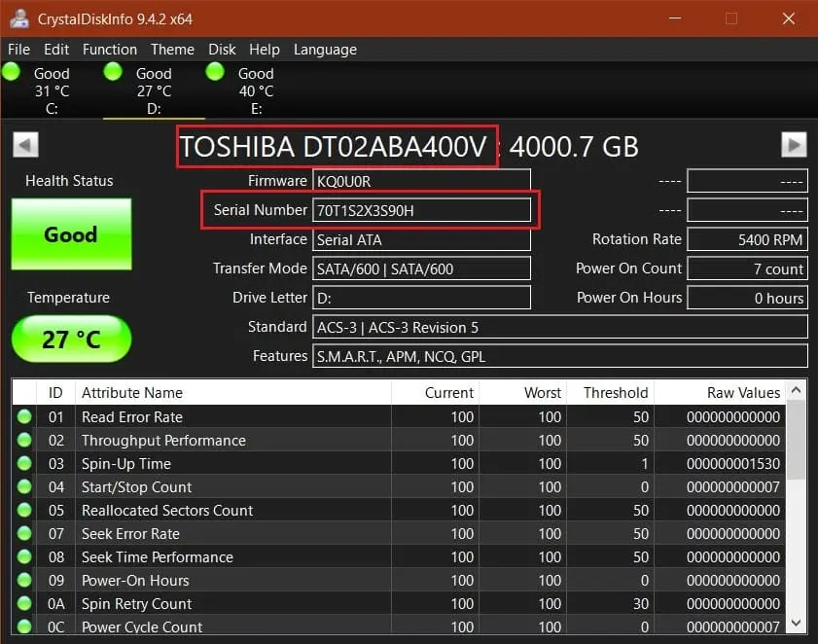Click the Worst column header
The height and width of the screenshot is (644, 818).
[522, 392]
